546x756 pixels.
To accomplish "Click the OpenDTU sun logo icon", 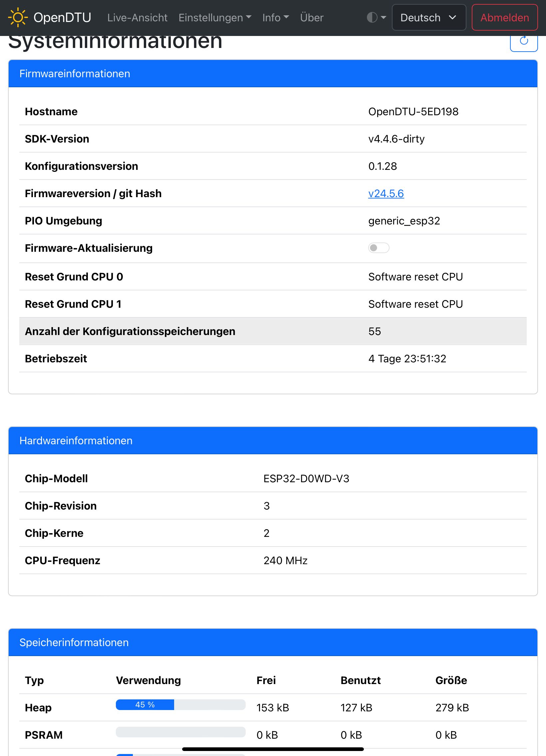I will 18,17.
